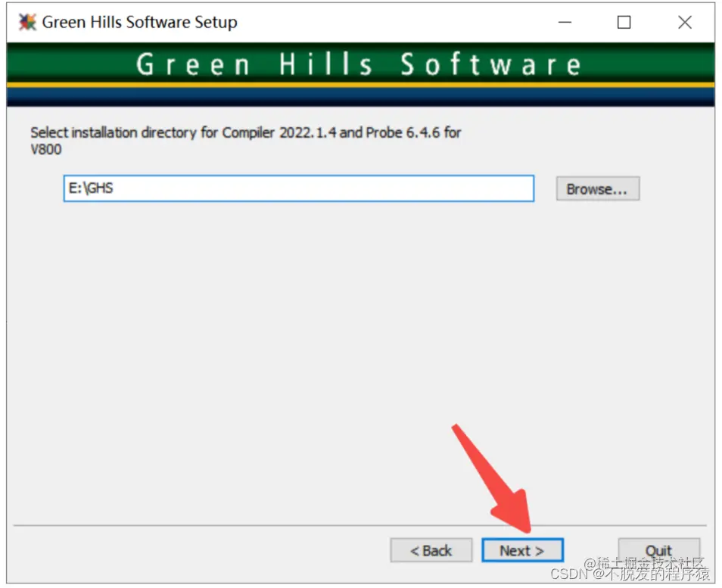Close the Green Hills Software Setup window
The width and height of the screenshot is (722, 588).
pos(685,22)
